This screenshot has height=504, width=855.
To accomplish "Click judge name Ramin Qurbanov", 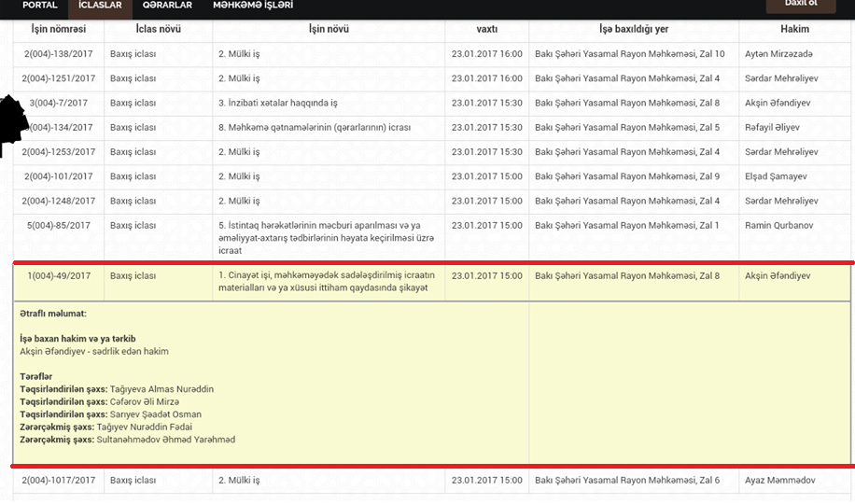I will pos(778,226).
